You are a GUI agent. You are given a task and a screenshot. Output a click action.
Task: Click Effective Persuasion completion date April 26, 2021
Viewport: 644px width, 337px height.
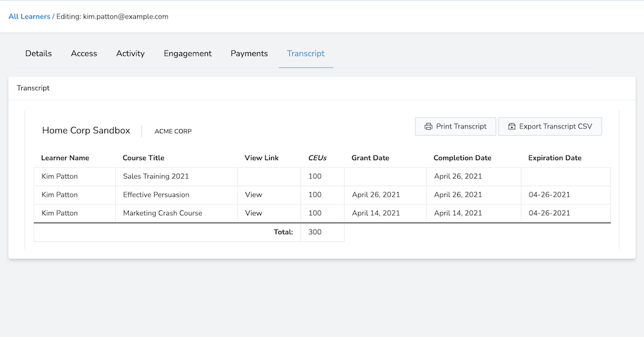(458, 195)
